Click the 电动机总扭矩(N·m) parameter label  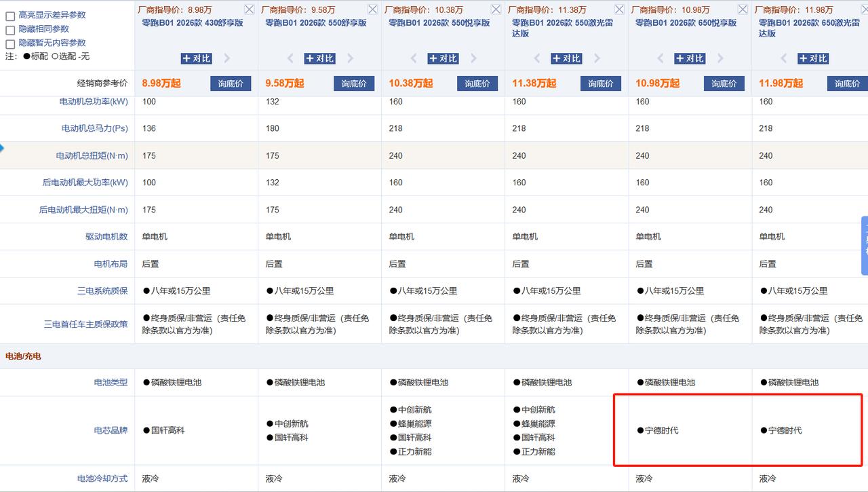click(x=92, y=155)
